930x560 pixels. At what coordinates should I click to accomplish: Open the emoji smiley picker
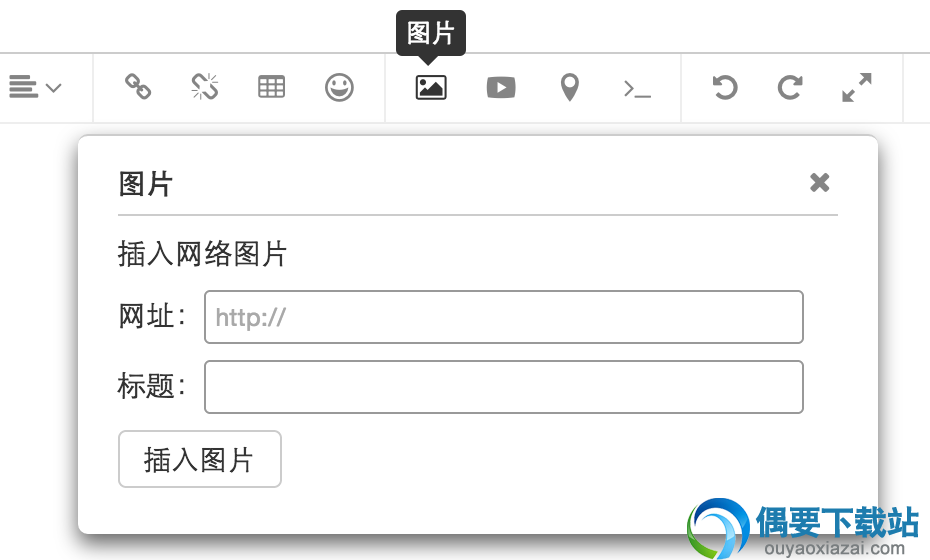(x=339, y=87)
